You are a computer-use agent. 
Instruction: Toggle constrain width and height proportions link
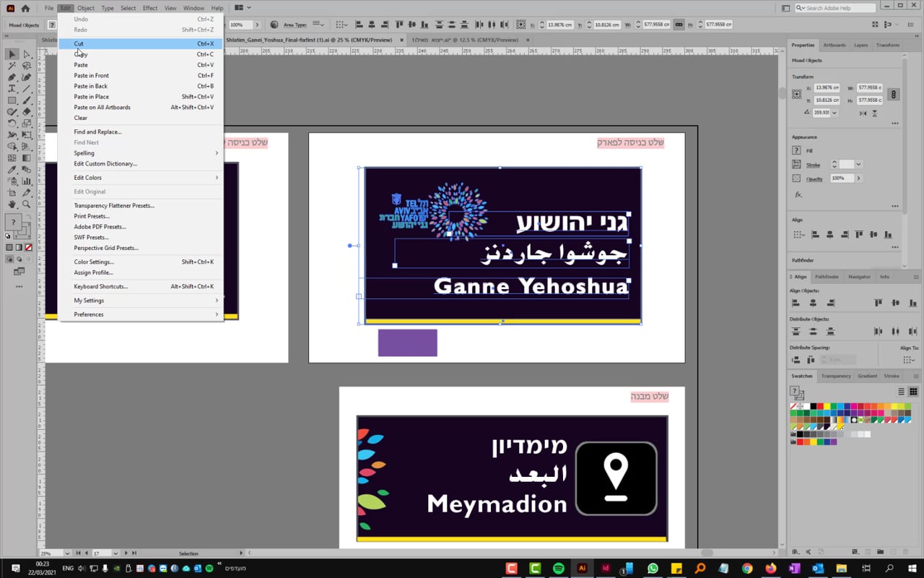coord(894,94)
